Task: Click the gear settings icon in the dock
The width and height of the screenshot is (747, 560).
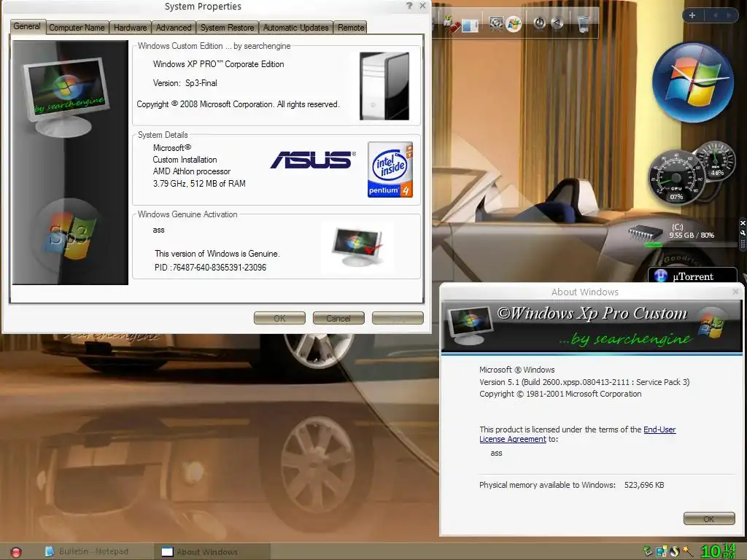Action: tap(496, 23)
